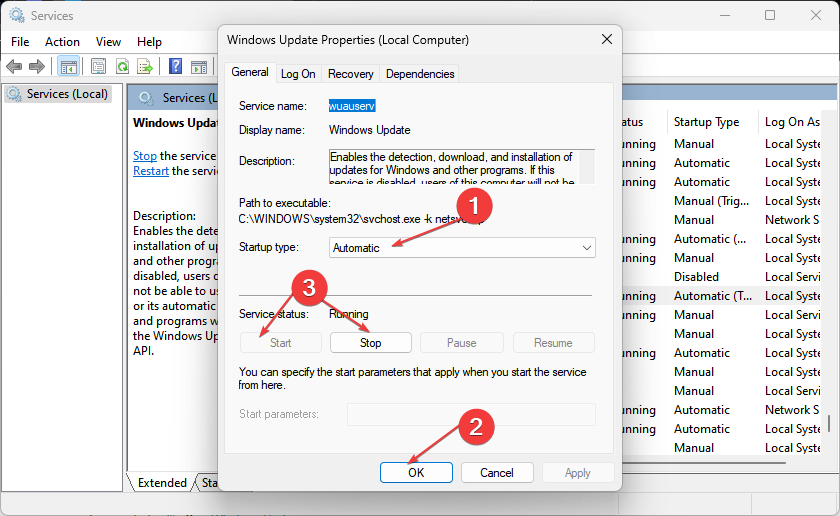Viewport: 840px width, 516px height.
Task: Click the Properties sheet toolbar icon
Action: (98, 66)
